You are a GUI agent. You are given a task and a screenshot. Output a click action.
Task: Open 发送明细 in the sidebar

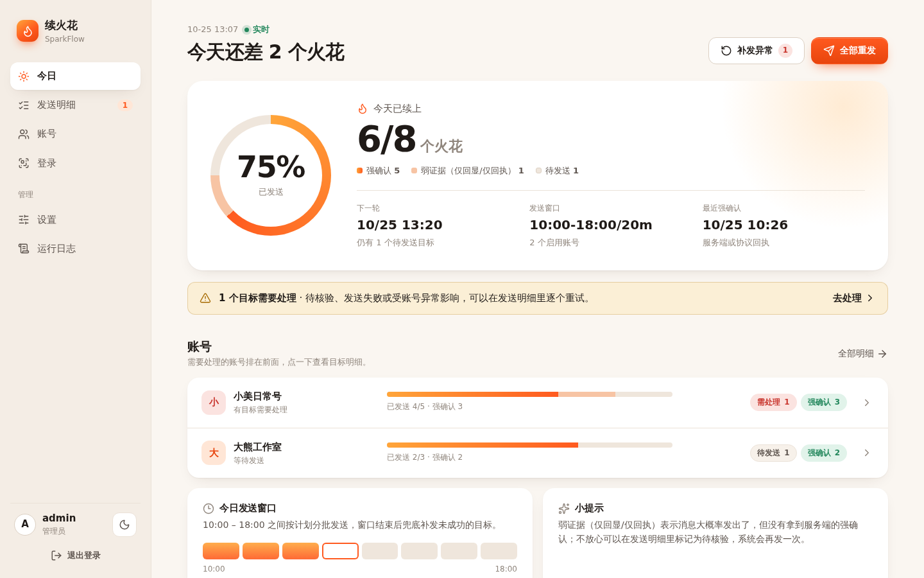[75, 105]
